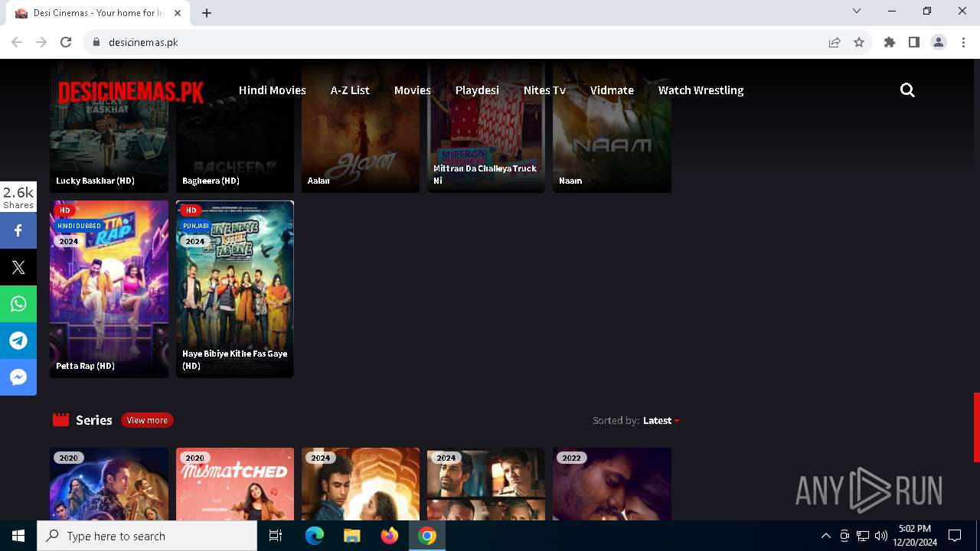Open the 2022 series poster thumbnail
Image resolution: width=980 pixels, height=551 pixels.
[x=612, y=484]
